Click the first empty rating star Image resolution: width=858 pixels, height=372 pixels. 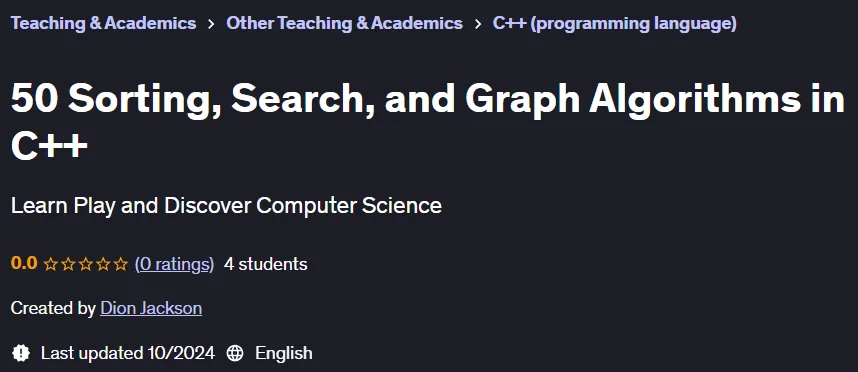click(x=51, y=265)
